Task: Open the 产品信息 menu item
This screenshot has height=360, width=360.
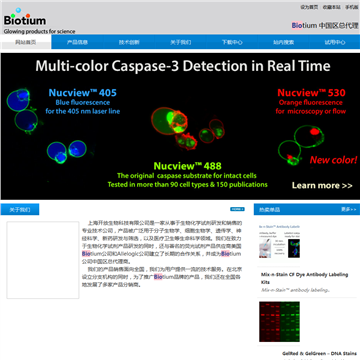Action: coord(77,42)
